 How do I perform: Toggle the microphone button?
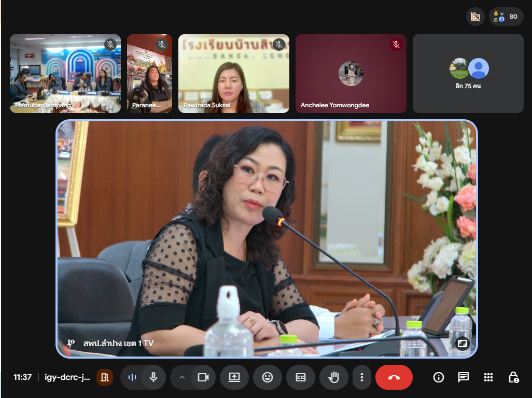pos(153,377)
